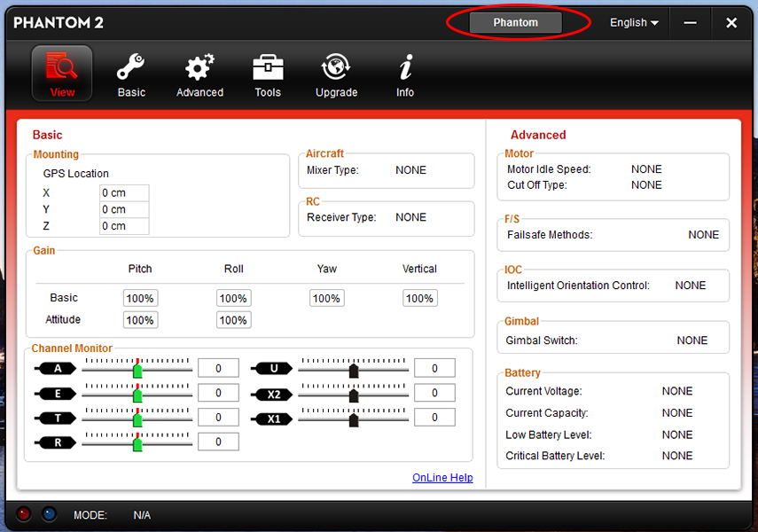Click the channel R value box
Image resolution: width=758 pixels, height=532 pixels.
218,442
